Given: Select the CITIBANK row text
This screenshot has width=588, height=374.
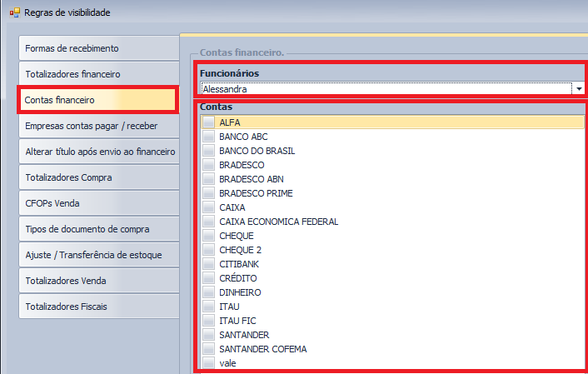Looking at the screenshot, I should point(239,264).
